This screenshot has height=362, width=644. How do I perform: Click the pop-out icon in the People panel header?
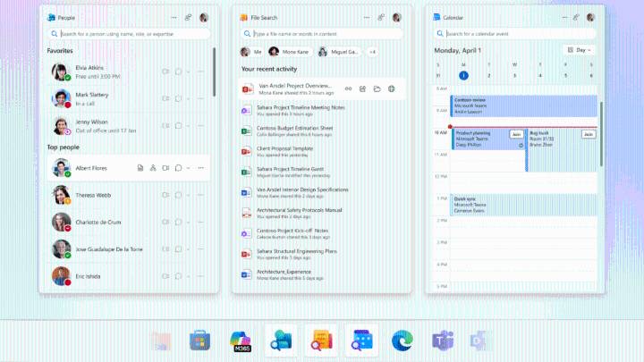coord(188,18)
